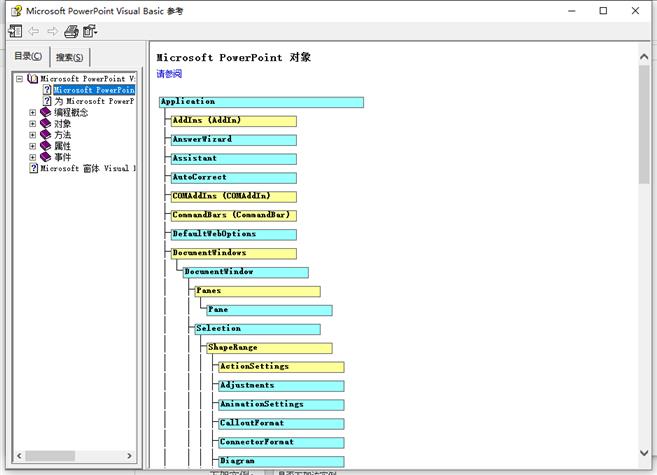Open the Assistant object box
Viewport: 657px width, 475px height.
234,159
